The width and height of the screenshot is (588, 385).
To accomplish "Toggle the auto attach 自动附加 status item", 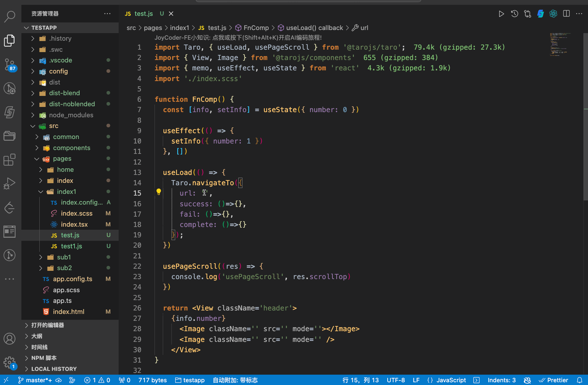I will (x=235, y=380).
